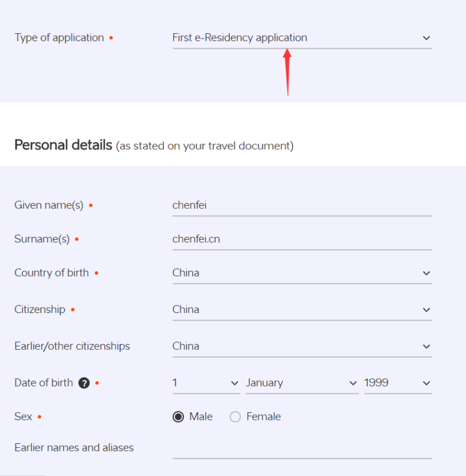Click the birth month chevron arrow
This screenshot has width=466, height=476.
coord(353,383)
